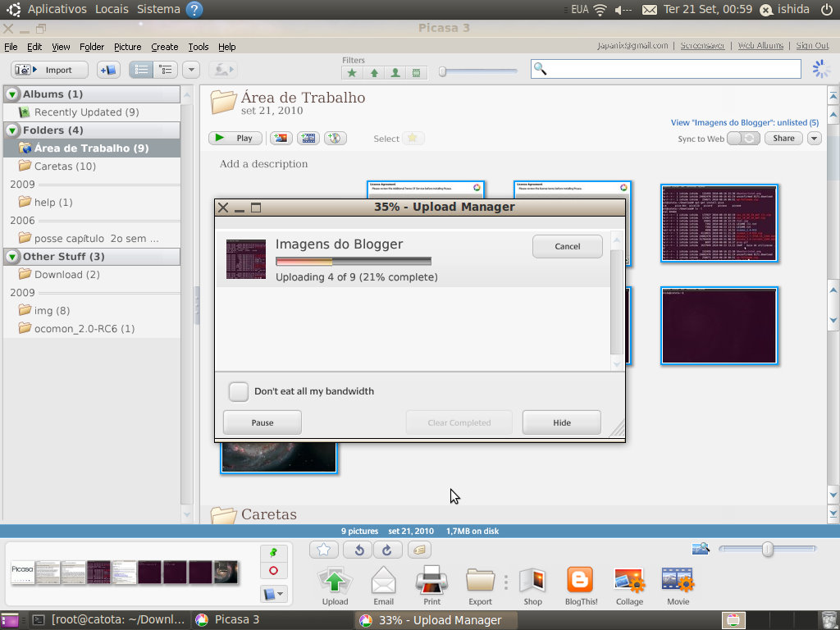Hide the Upload Manager
Viewport: 840px width, 630px height.
pyautogui.click(x=561, y=422)
